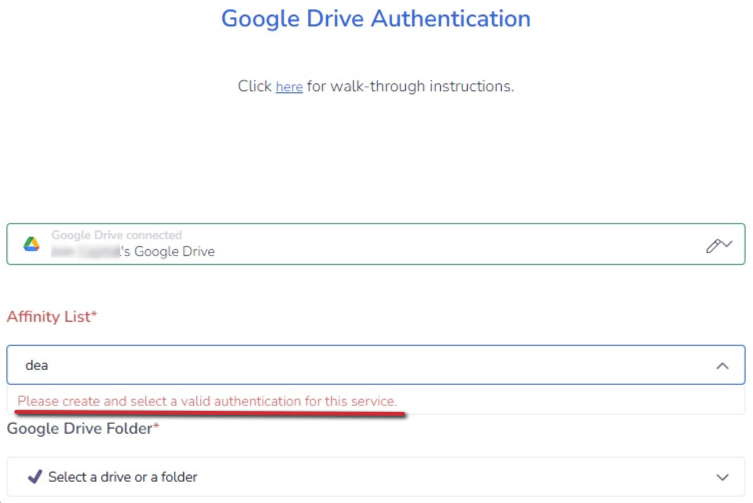Select the Google Drive connected account field
The width and height of the screenshot is (753, 503).
pyautogui.click(x=376, y=244)
